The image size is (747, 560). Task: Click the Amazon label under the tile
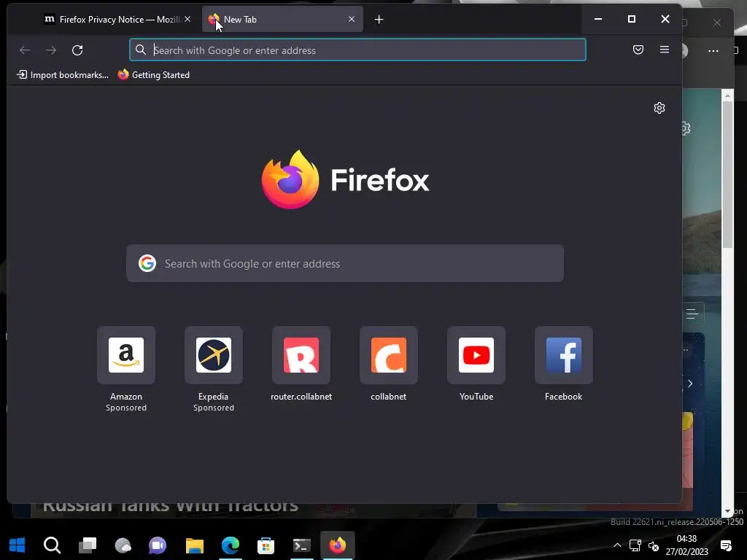click(x=126, y=397)
